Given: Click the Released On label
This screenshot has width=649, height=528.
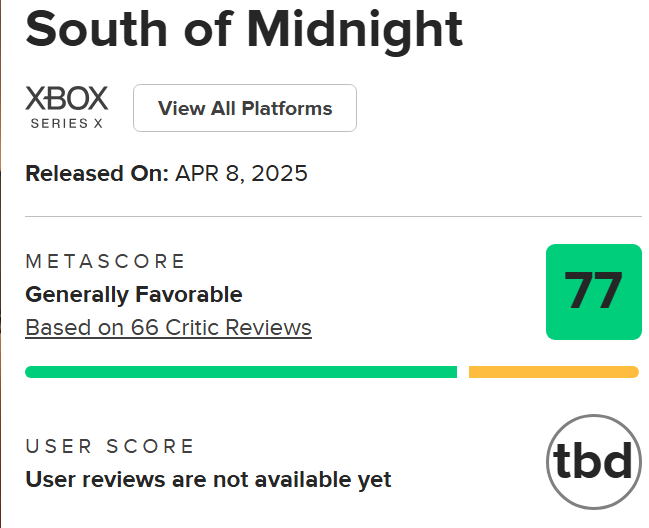Looking at the screenshot, I should pos(96,173).
